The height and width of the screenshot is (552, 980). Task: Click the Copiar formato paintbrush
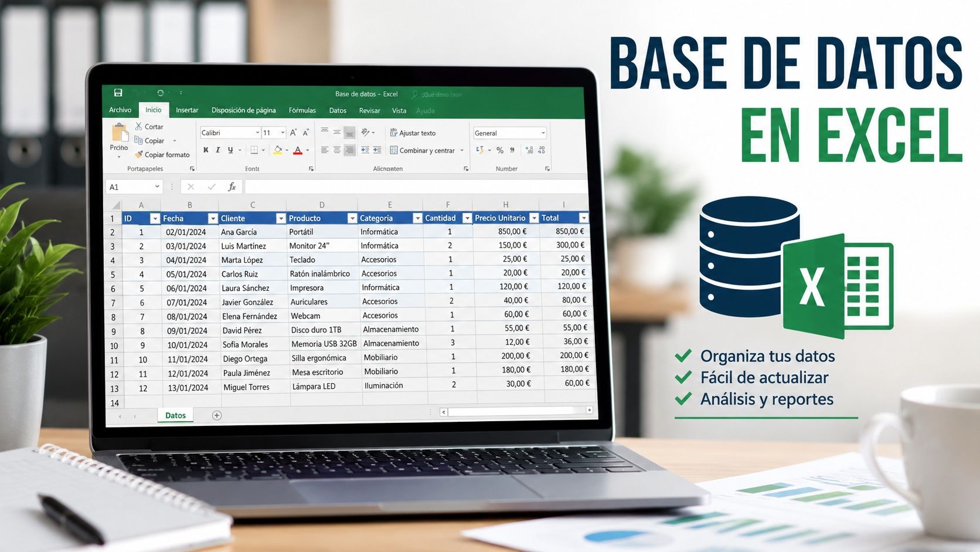(139, 154)
